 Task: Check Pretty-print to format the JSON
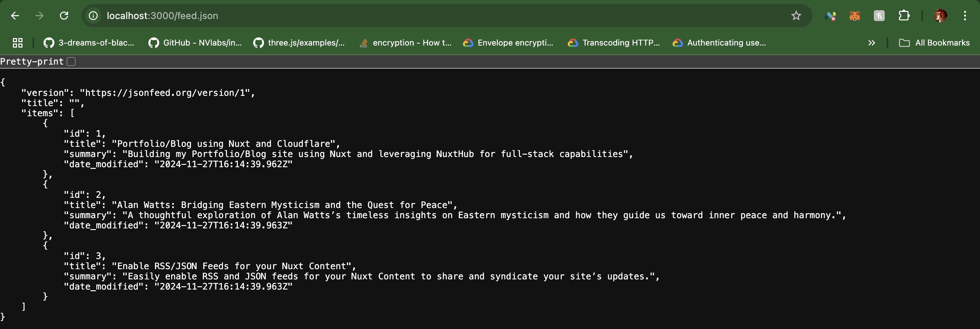pyautogui.click(x=70, y=61)
